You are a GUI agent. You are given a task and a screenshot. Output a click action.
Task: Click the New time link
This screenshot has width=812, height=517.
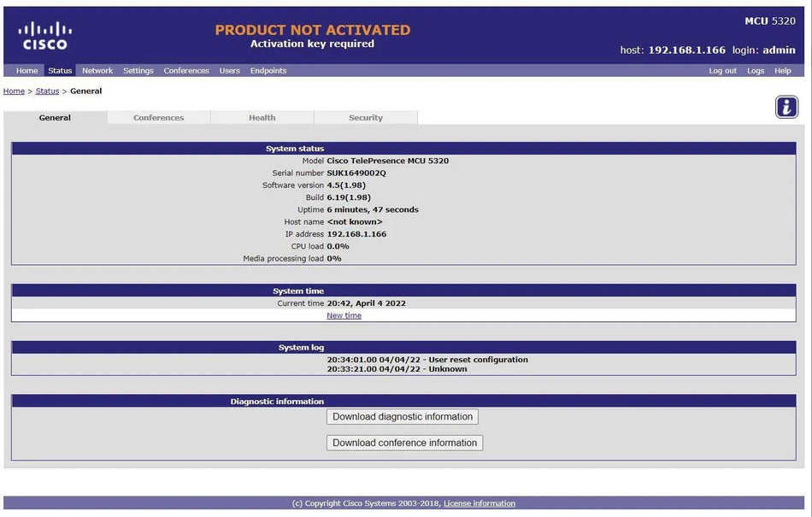(x=344, y=315)
